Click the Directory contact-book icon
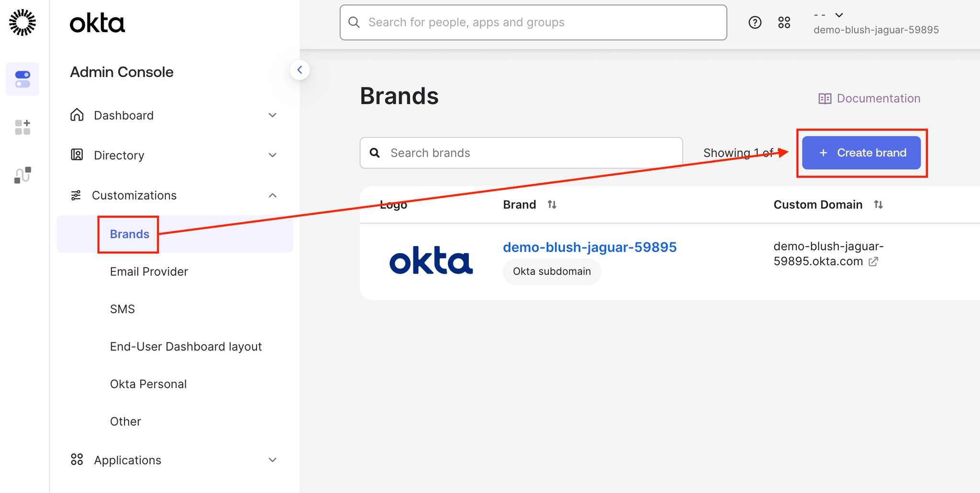Image resolution: width=980 pixels, height=493 pixels. pyautogui.click(x=77, y=155)
